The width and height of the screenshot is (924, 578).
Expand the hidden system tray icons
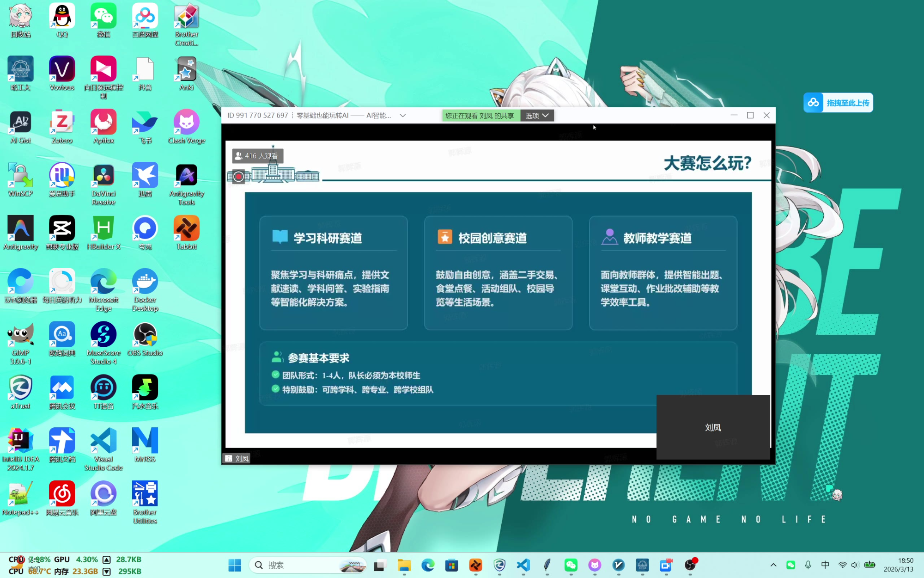(x=773, y=565)
